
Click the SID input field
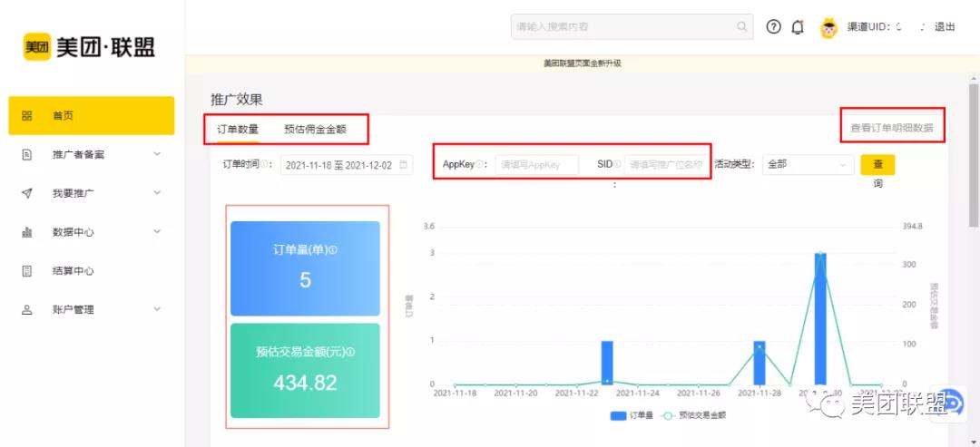(x=668, y=165)
